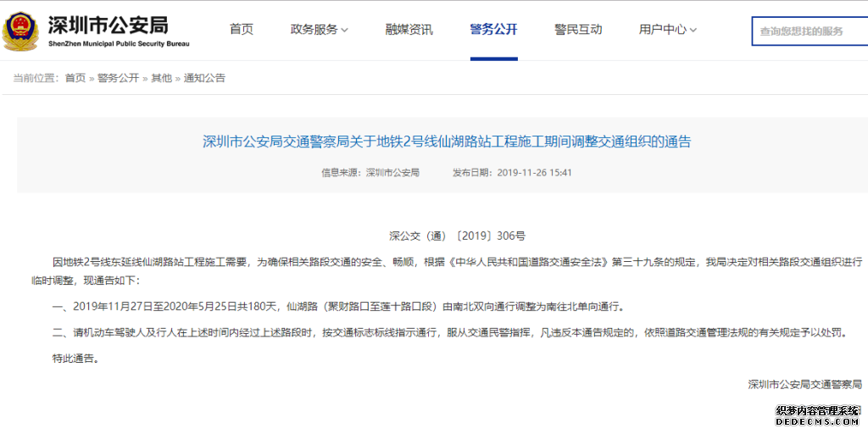Click the 信息来源 深圳市公安局 source label

point(370,172)
